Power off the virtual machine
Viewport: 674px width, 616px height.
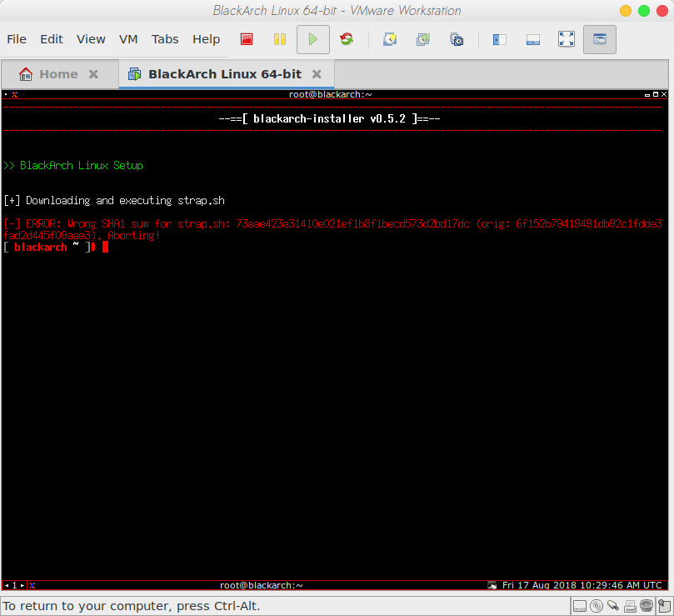point(247,39)
